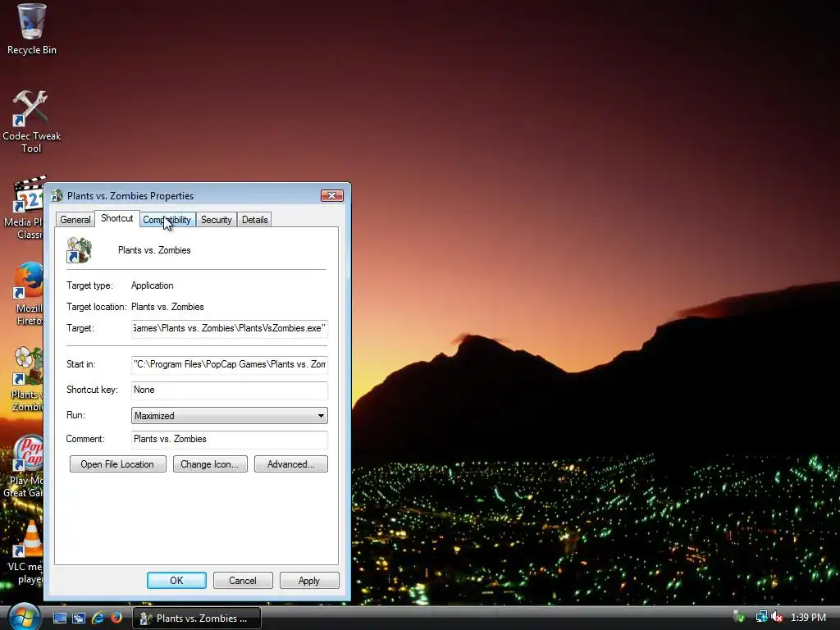Image resolution: width=840 pixels, height=630 pixels.
Task: Click Show Desktop in Quick Launch
Action: coord(59,618)
